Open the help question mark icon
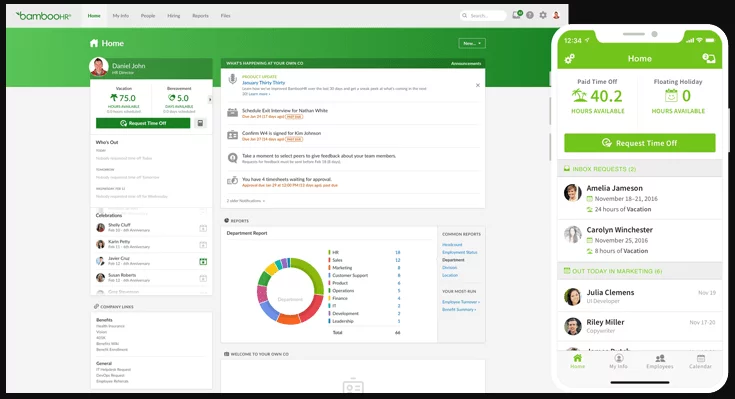This screenshot has width=735, height=399. click(x=530, y=15)
